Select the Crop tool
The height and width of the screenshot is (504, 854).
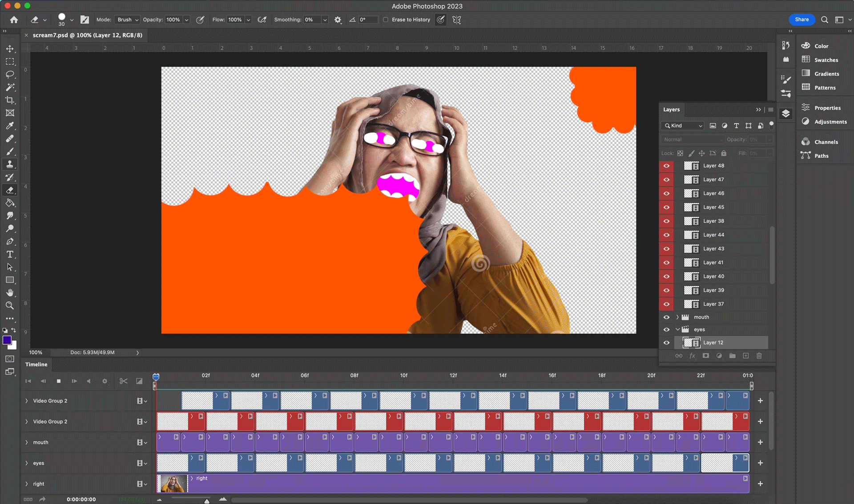(10, 100)
